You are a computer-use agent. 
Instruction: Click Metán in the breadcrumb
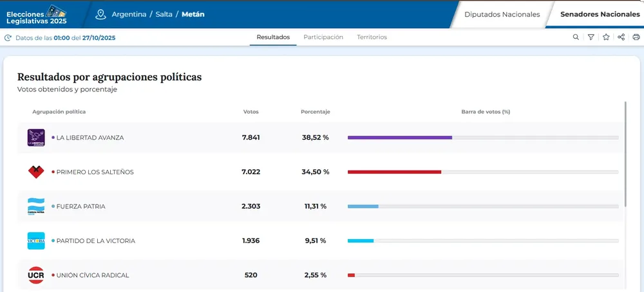[193, 14]
